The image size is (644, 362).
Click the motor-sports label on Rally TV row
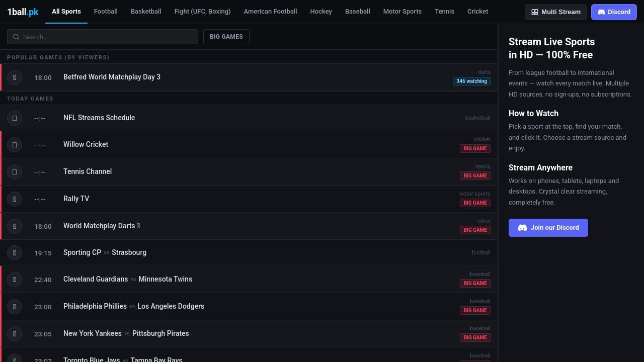pyautogui.click(x=474, y=194)
